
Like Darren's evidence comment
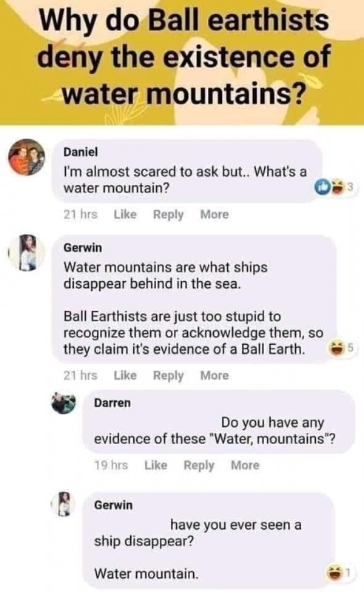pyautogui.click(x=155, y=465)
